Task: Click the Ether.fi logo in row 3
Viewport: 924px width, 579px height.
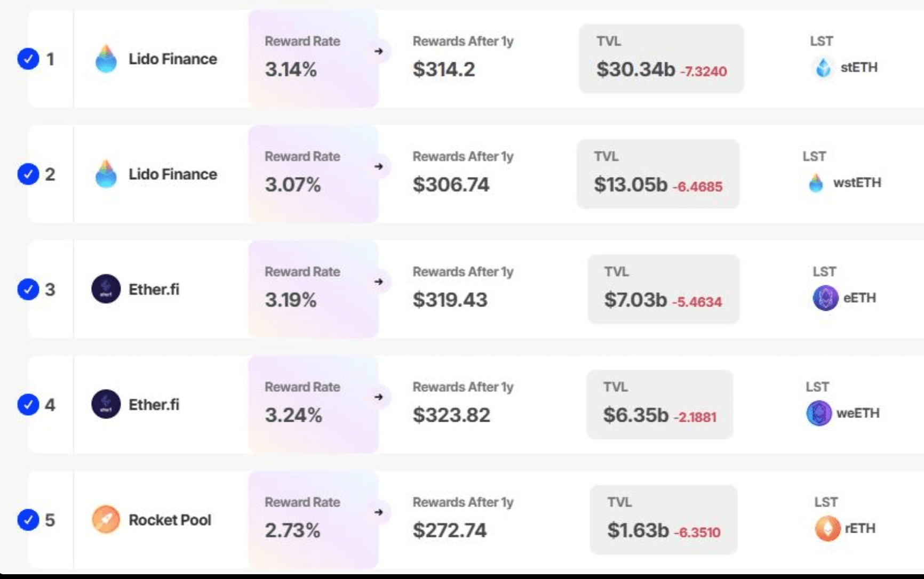Action: click(106, 289)
